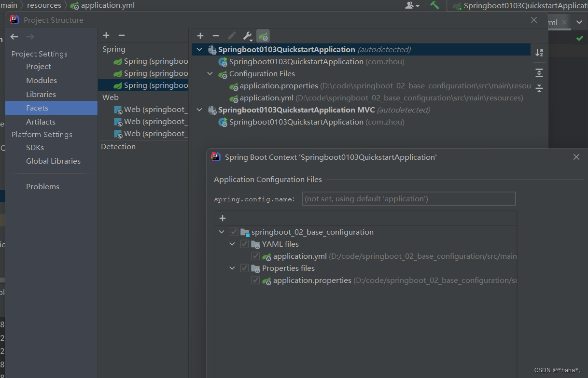Collapse Springboot0103QuickstartApplication (autodetected) node
Image resolution: width=588 pixels, height=378 pixels.
(199, 50)
